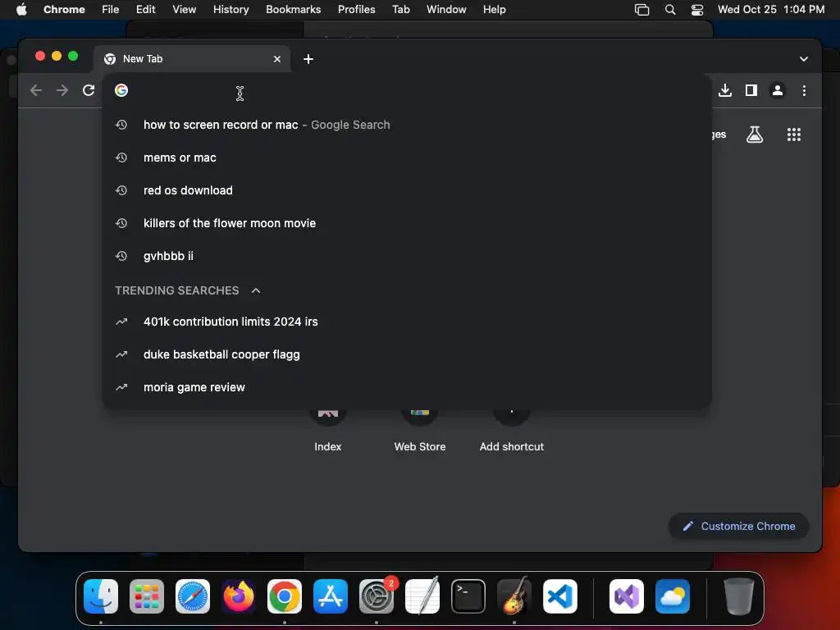Reload the page with the refresh icon

89,90
